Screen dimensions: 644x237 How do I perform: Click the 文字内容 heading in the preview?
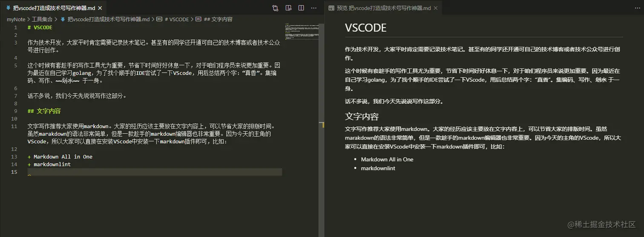click(x=362, y=116)
